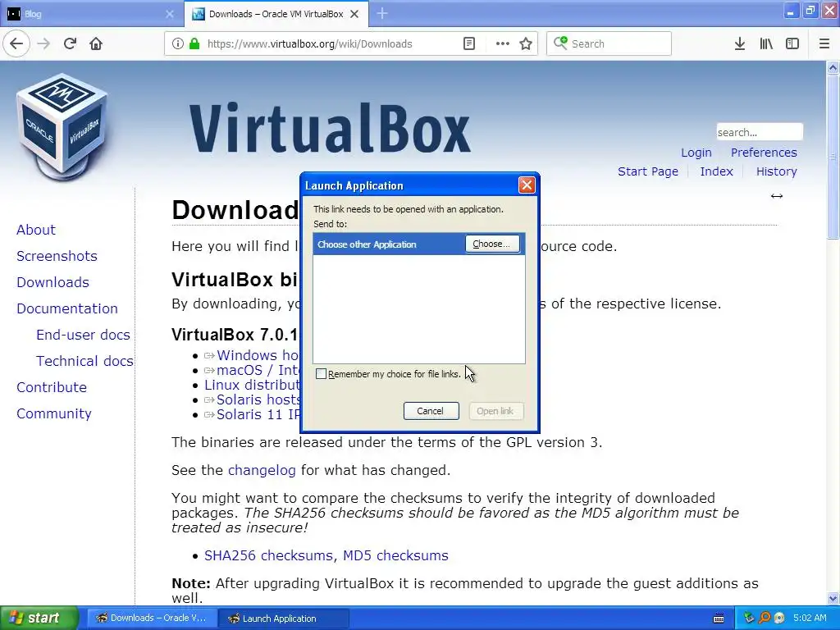Open the Downloads sidebar link
840x630 pixels.
pyautogui.click(x=52, y=282)
